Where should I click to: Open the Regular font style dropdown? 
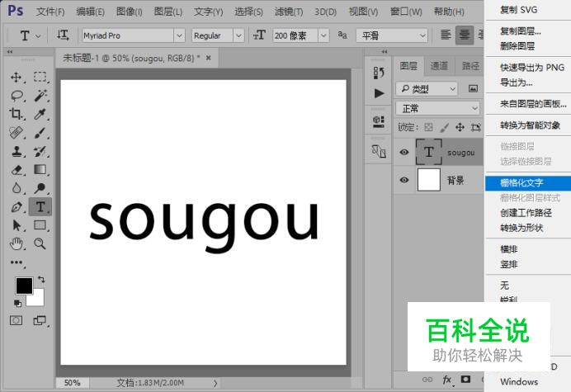pyautogui.click(x=238, y=35)
